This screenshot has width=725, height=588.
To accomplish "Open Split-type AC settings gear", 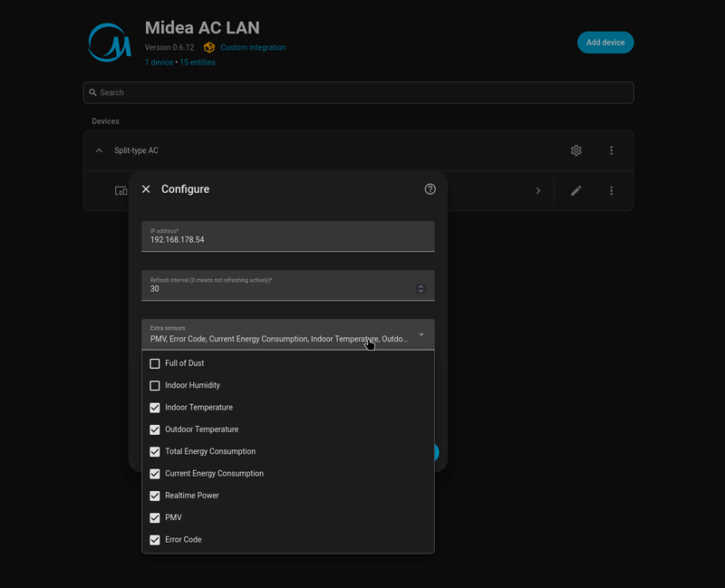I will [575, 150].
